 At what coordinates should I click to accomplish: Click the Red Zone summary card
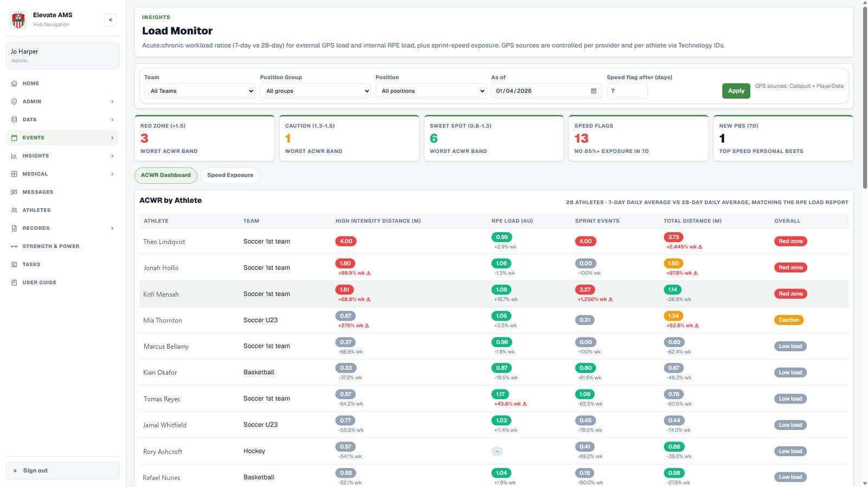coord(205,138)
